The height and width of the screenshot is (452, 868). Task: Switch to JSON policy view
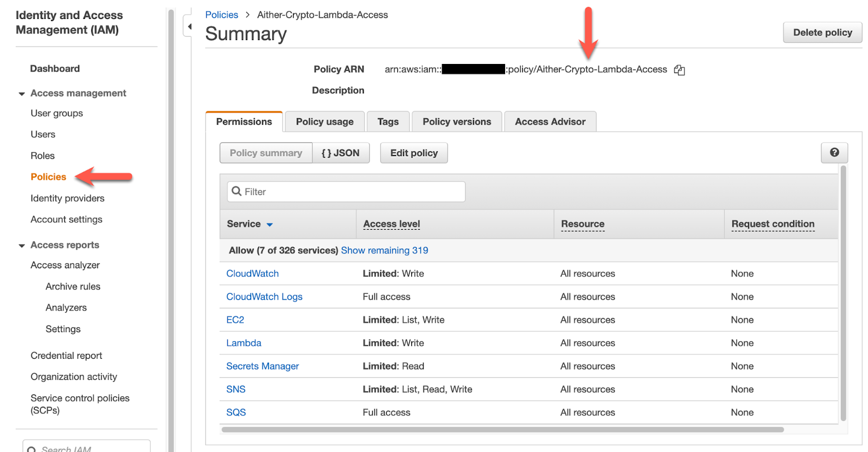point(341,153)
